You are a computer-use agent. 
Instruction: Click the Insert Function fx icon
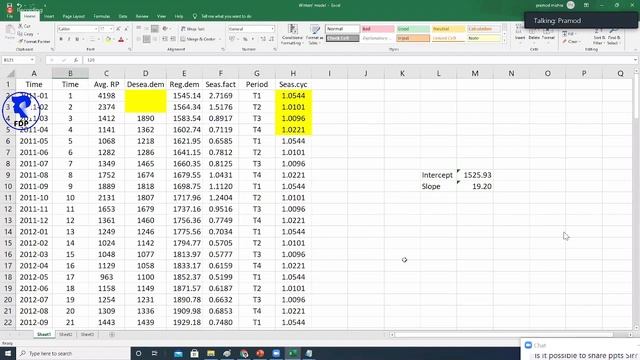point(76,60)
